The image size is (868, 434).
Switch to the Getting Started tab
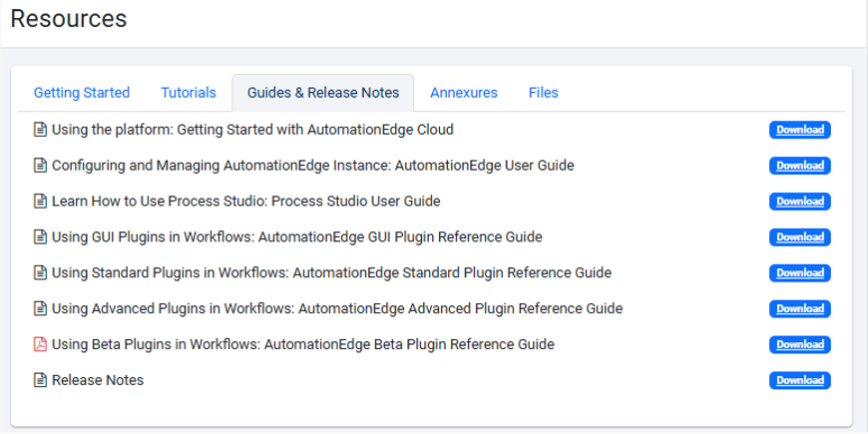click(82, 93)
